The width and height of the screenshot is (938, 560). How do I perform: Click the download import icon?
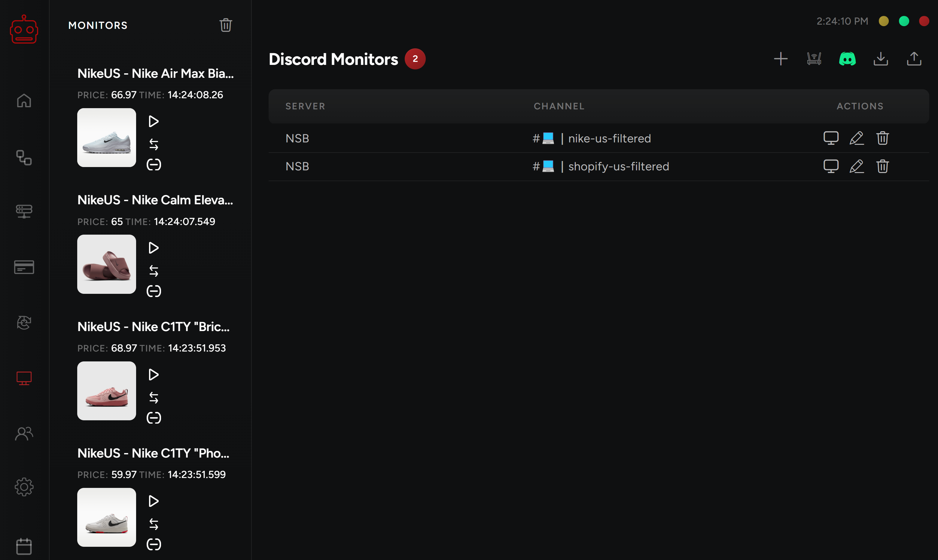point(881,59)
